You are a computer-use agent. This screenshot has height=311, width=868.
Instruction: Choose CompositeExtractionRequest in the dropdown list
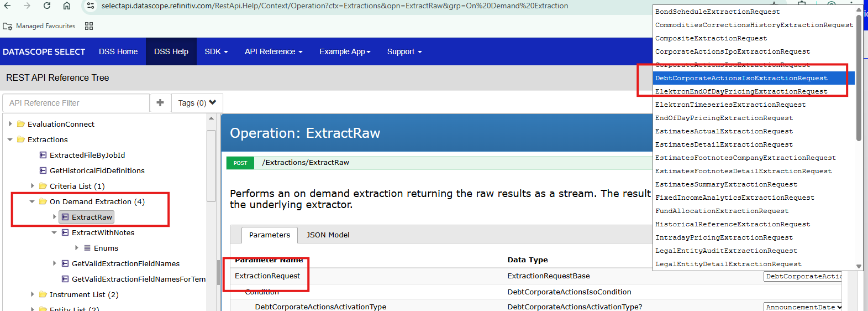point(754,38)
